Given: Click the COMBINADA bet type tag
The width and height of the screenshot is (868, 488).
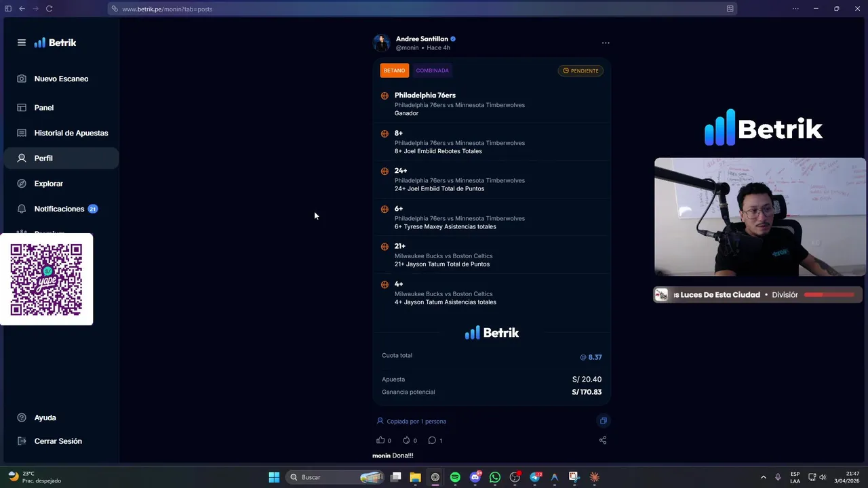Looking at the screenshot, I should 432,70.
